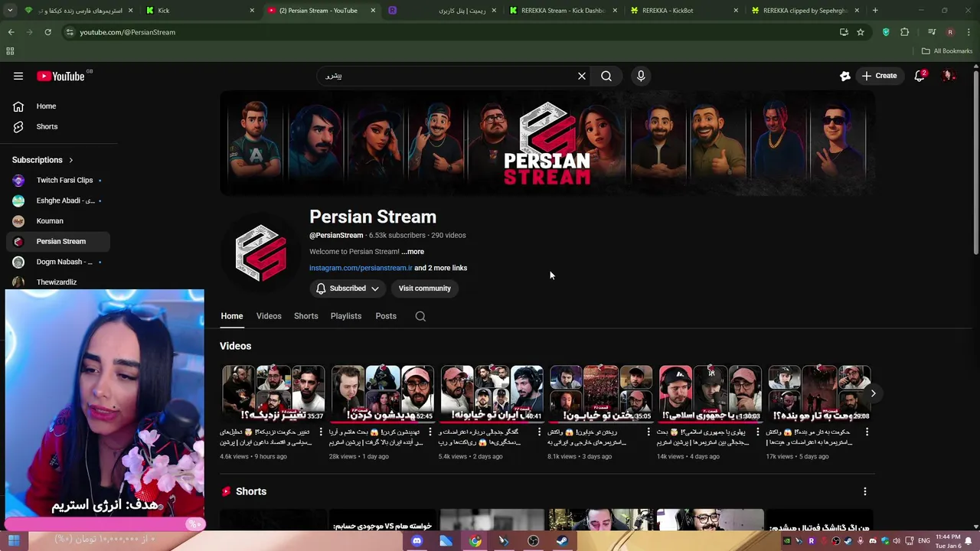Play the 52:45 video thumbnail
The width and height of the screenshot is (980, 551).
pos(382,393)
